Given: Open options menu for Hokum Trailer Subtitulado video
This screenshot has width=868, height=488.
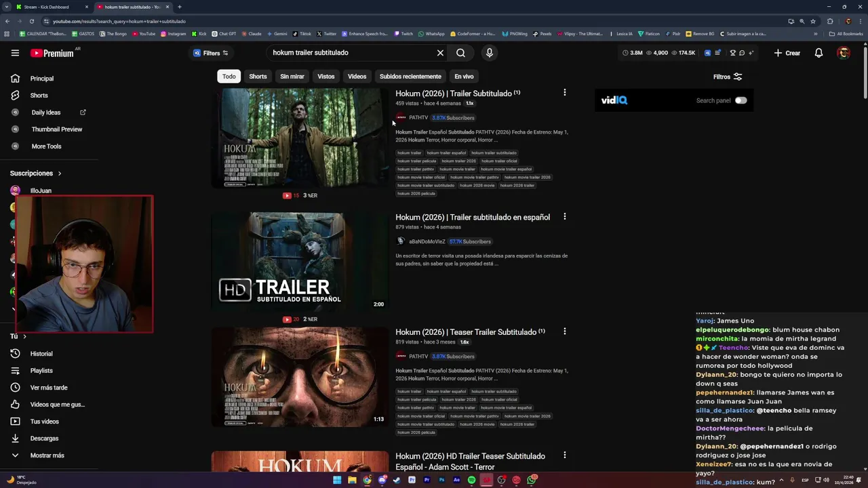Looking at the screenshot, I should pyautogui.click(x=564, y=93).
